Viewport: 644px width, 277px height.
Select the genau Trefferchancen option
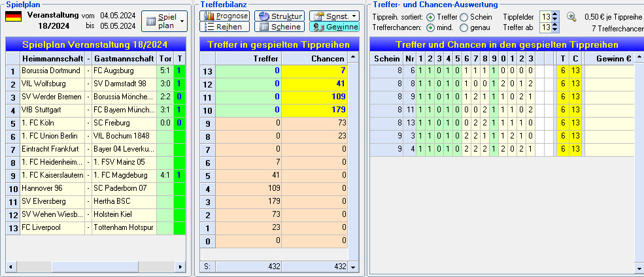coord(464,28)
